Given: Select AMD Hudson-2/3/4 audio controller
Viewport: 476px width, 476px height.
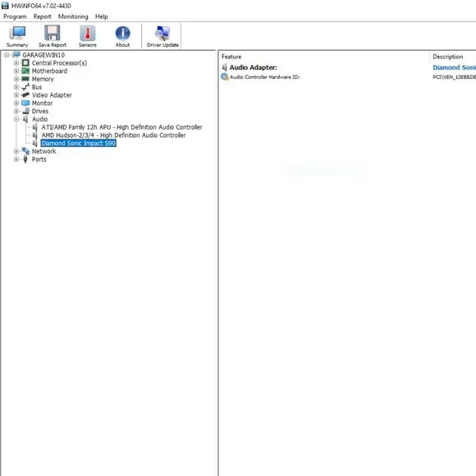Looking at the screenshot, I should point(113,135).
